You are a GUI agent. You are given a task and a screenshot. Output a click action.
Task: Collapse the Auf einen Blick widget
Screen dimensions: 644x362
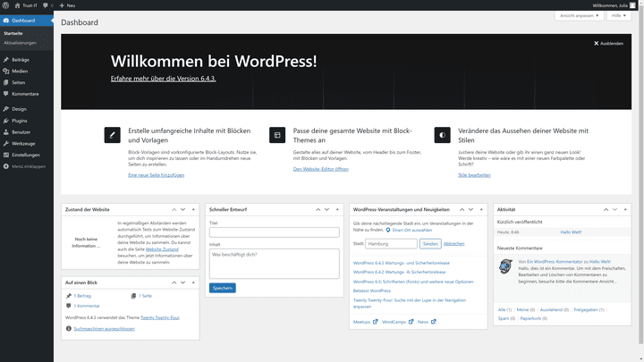pyautogui.click(x=193, y=282)
